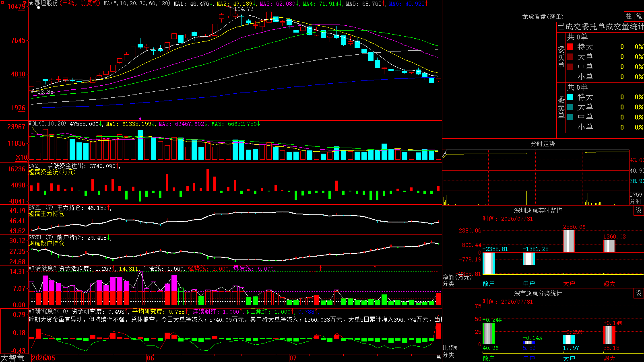Click the 委卖单 vertical label
This screenshot has height=362, width=644.
[561, 108]
